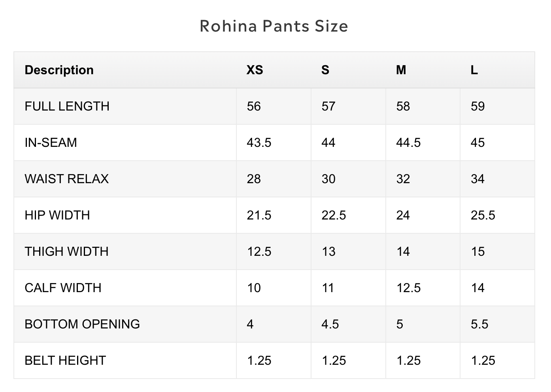This screenshot has height=392, width=551.
Task: Click the XS full length value 56
Action: coord(254,106)
